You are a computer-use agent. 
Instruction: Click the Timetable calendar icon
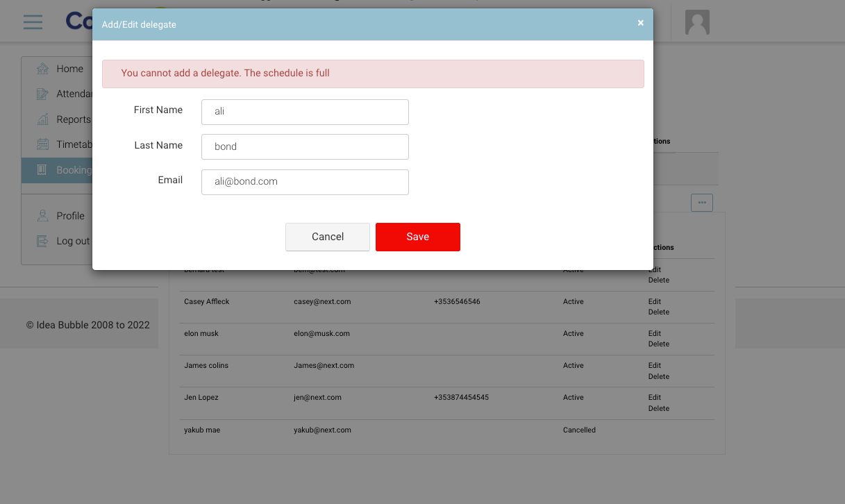click(43, 144)
